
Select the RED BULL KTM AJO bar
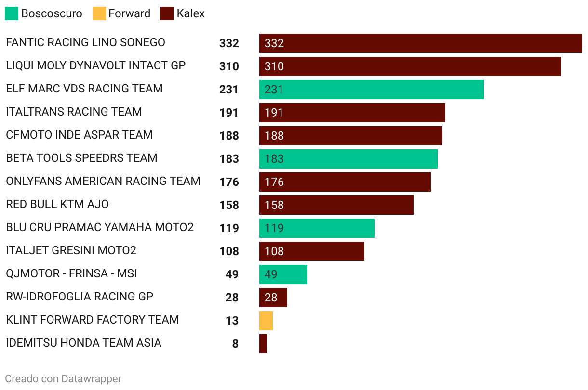point(336,205)
